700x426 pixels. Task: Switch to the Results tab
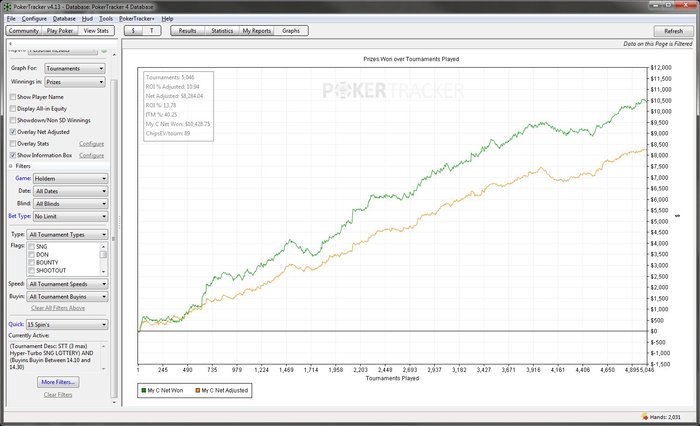[188, 31]
